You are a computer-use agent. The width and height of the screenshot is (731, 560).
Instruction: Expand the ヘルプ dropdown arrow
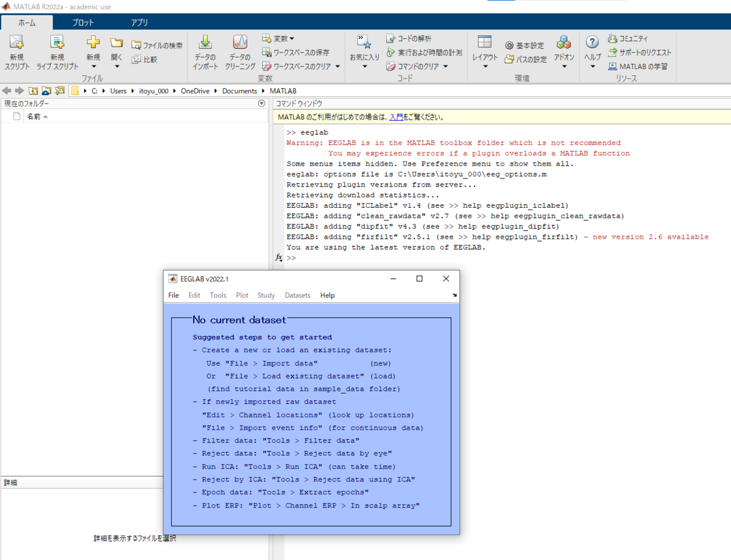(x=593, y=66)
